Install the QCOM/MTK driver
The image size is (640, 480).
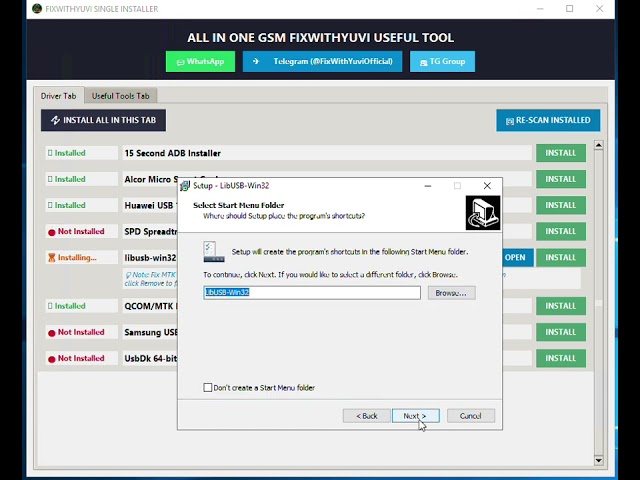coord(561,306)
